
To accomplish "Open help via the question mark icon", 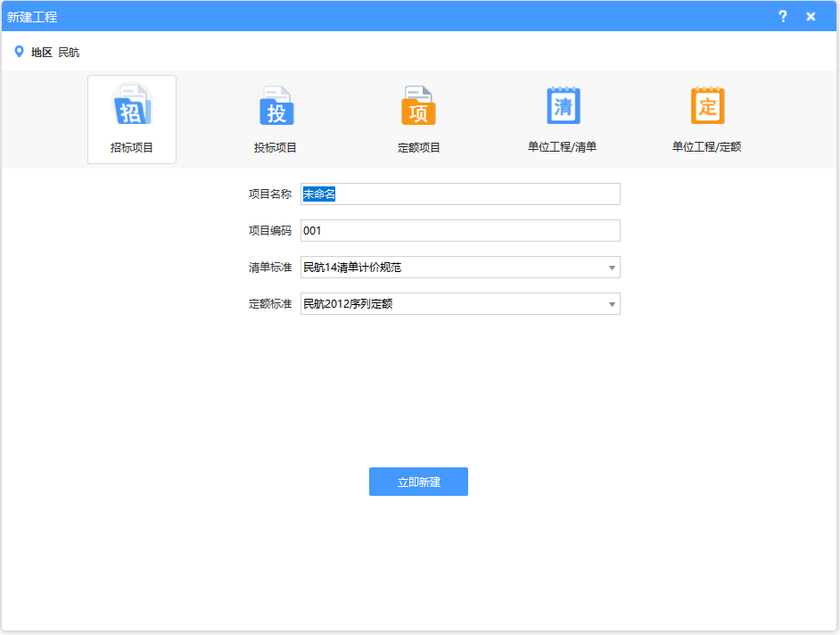I will point(783,16).
